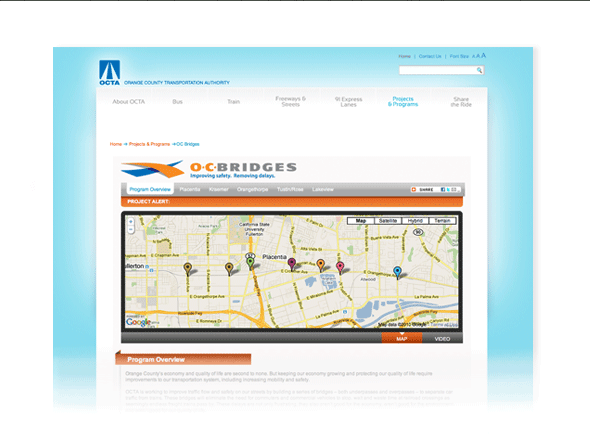
Task: Open the Freeways & Streets menu
Action: pyautogui.click(x=290, y=102)
